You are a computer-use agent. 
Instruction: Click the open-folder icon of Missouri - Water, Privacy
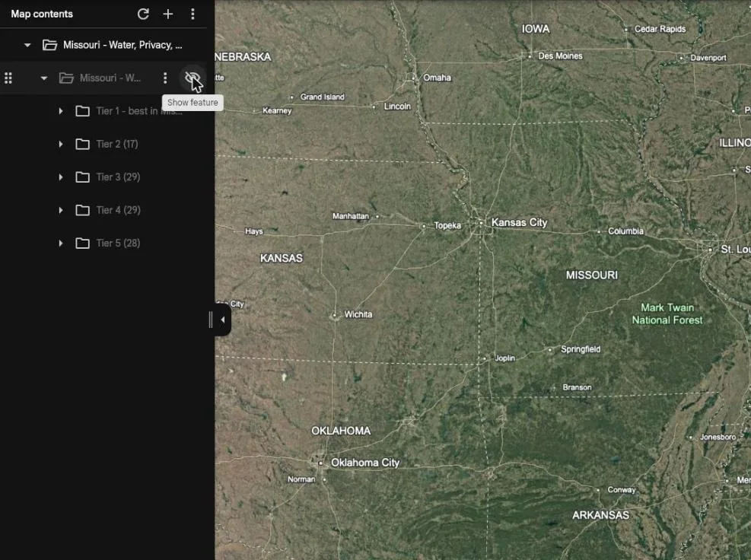pos(49,45)
